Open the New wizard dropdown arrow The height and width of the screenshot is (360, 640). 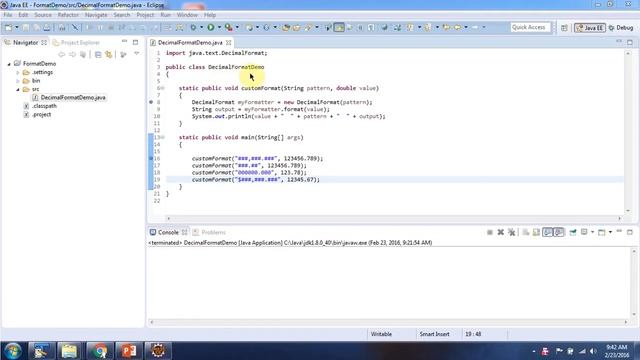(x=17, y=27)
